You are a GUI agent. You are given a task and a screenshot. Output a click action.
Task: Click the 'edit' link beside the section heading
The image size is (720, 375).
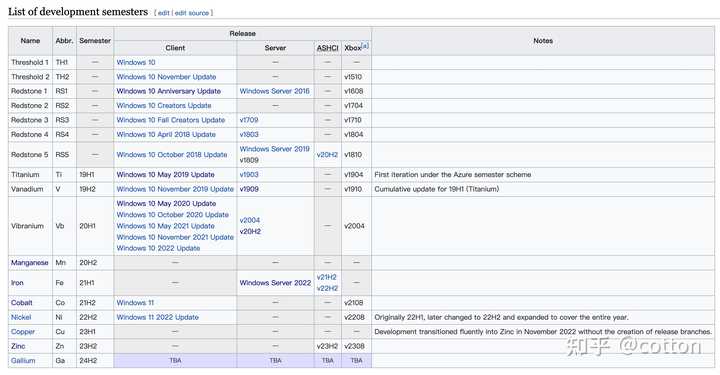point(163,13)
